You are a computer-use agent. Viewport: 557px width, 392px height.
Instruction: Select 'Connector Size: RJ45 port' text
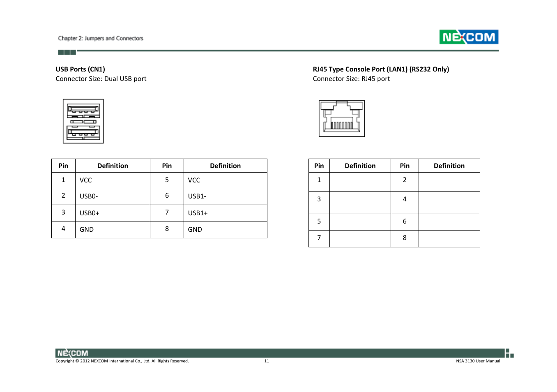point(351,79)
